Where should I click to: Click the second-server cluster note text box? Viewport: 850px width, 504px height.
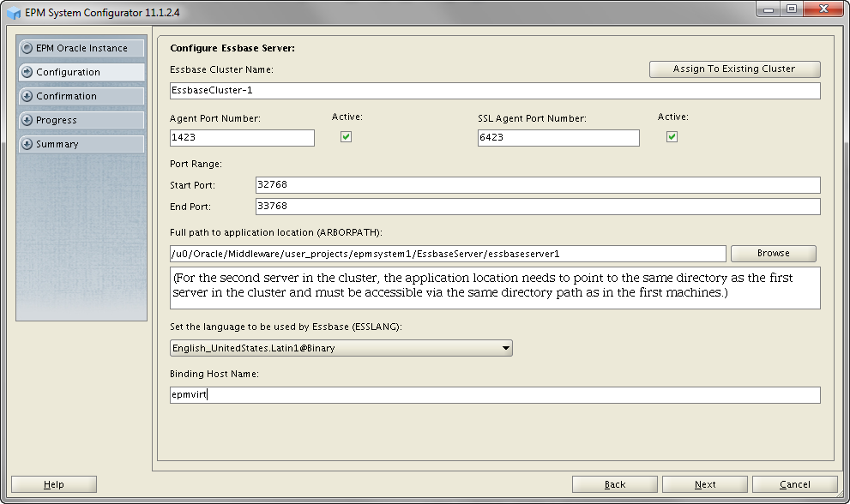click(495, 288)
